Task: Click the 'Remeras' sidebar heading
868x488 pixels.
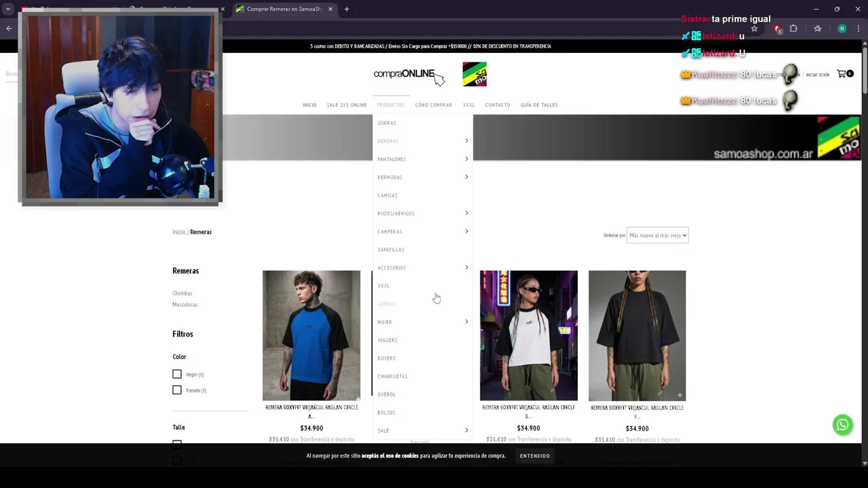Action: point(185,270)
